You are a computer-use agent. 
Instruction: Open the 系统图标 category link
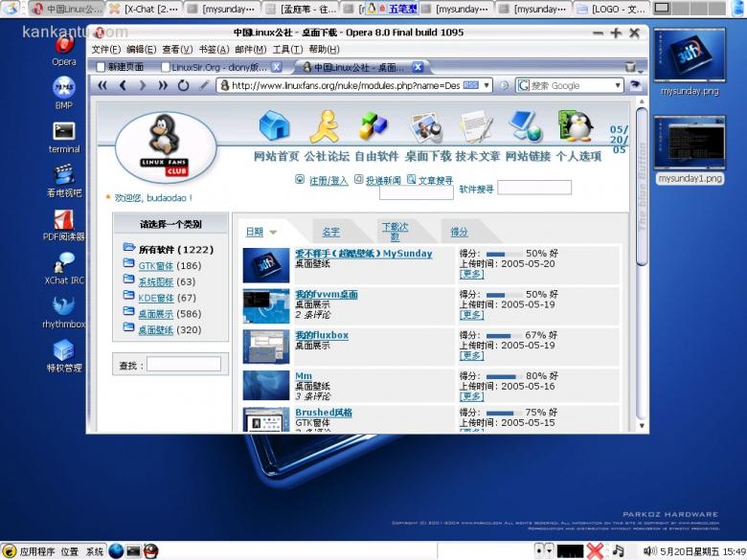click(x=156, y=281)
